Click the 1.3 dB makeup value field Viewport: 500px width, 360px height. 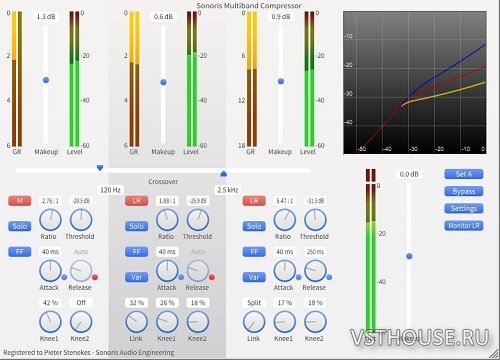click(x=46, y=17)
